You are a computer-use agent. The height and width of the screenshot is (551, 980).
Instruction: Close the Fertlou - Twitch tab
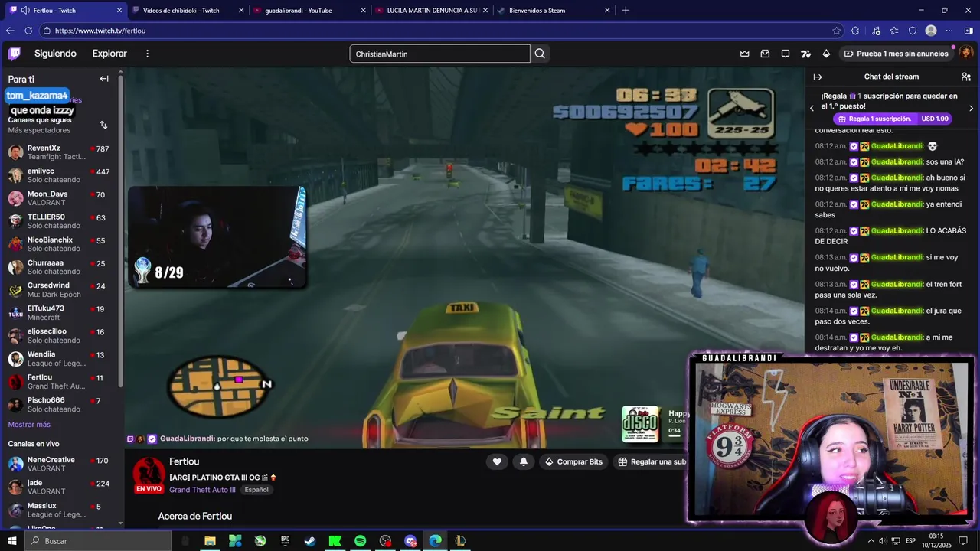pos(119,11)
